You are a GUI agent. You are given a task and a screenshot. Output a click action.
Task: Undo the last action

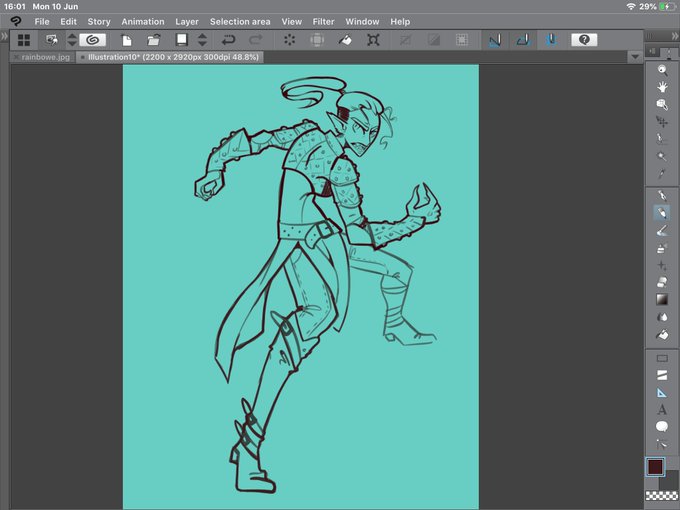(x=228, y=40)
